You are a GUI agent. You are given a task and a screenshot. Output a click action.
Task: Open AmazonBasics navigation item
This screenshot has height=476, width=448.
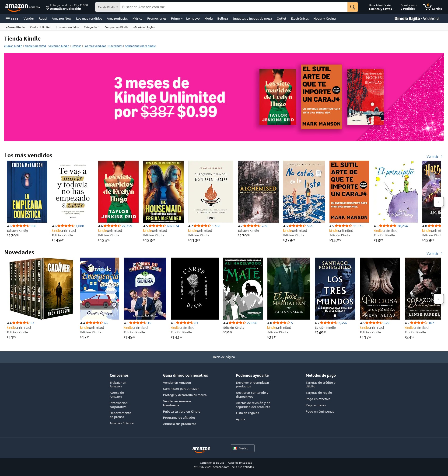[117, 19]
